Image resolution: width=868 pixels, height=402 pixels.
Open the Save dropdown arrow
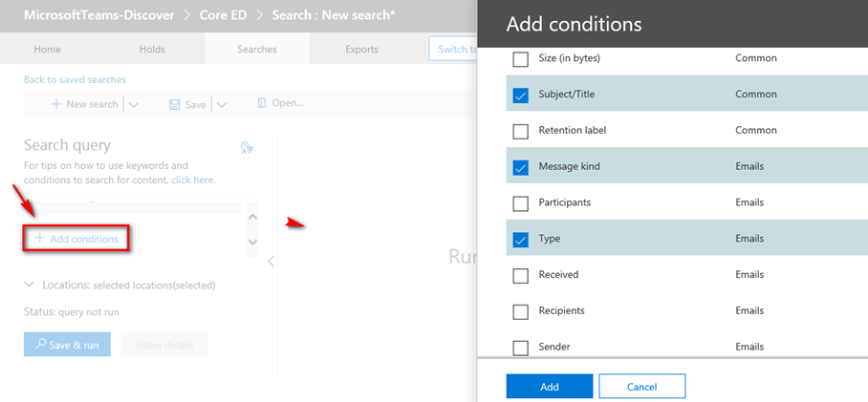coord(222,104)
